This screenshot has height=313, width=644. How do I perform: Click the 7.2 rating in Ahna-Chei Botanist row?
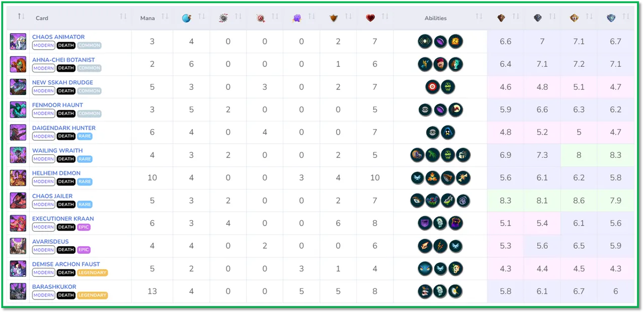coord(579,64)
